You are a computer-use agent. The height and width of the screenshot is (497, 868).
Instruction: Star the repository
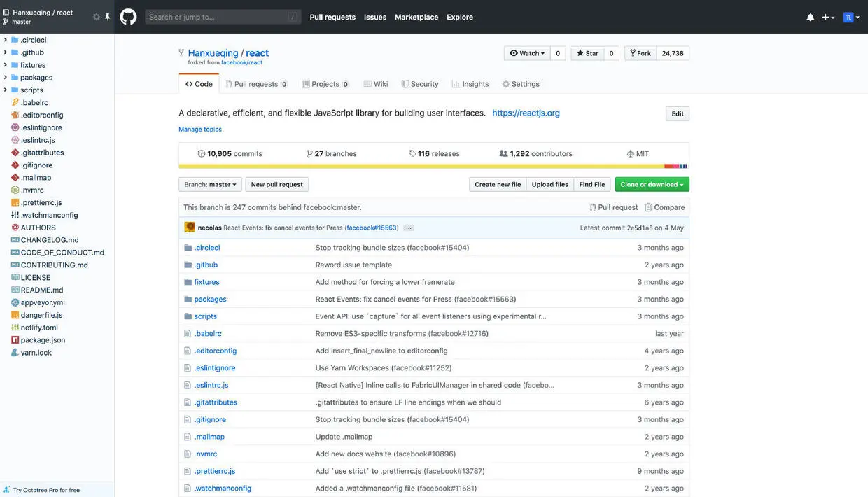[587, 53]
